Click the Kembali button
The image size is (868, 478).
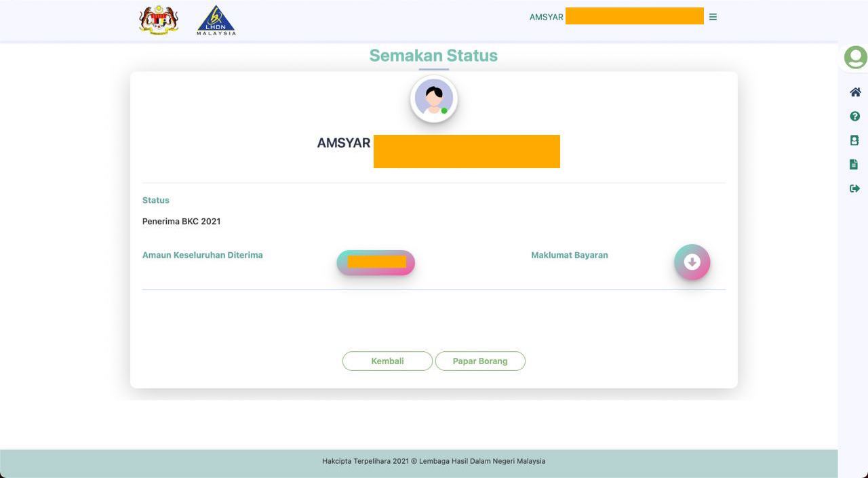tap(387, 361)
